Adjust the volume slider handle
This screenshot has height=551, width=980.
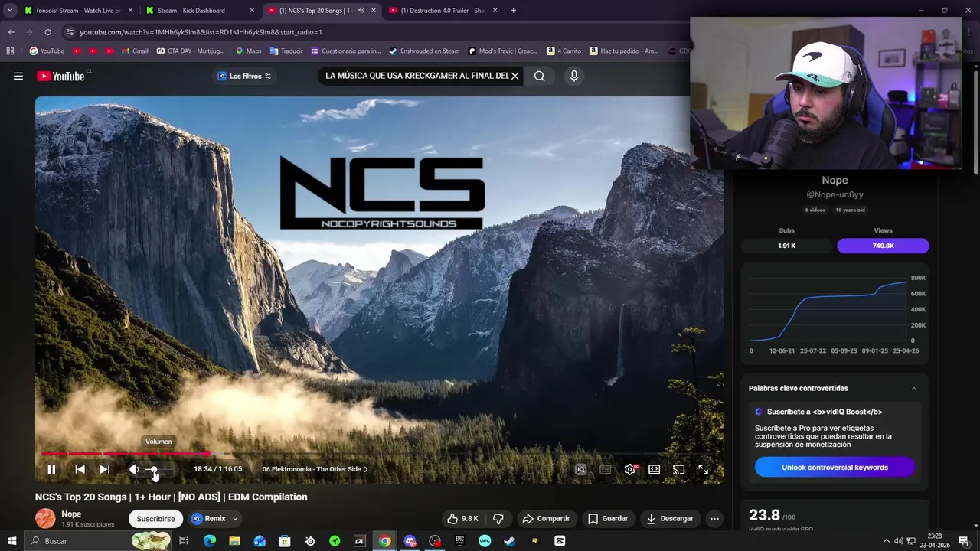pos(153,469)
